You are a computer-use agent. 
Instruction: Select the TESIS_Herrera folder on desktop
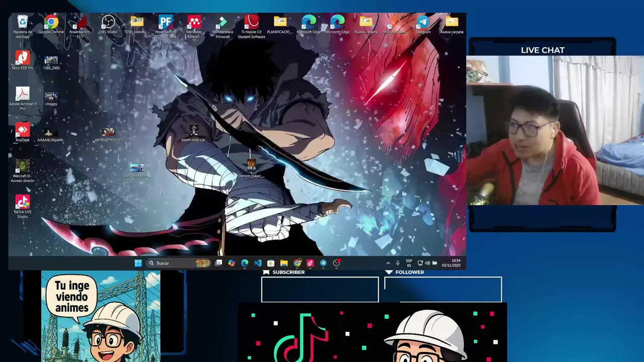pos(136,25)
